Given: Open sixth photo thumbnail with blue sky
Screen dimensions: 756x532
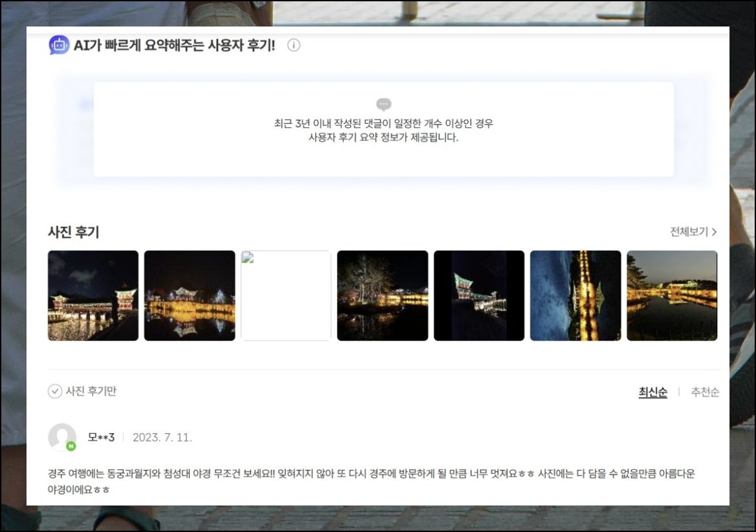Looking at the screenshot, I should 576,295.
